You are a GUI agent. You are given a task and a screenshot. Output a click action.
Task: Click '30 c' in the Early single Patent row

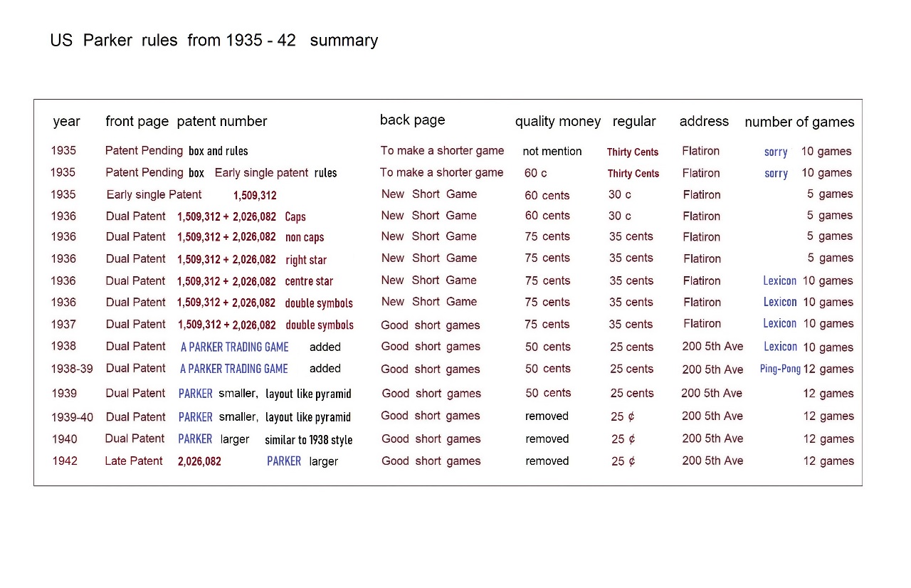pyautogui.click(x=620, y=194)
